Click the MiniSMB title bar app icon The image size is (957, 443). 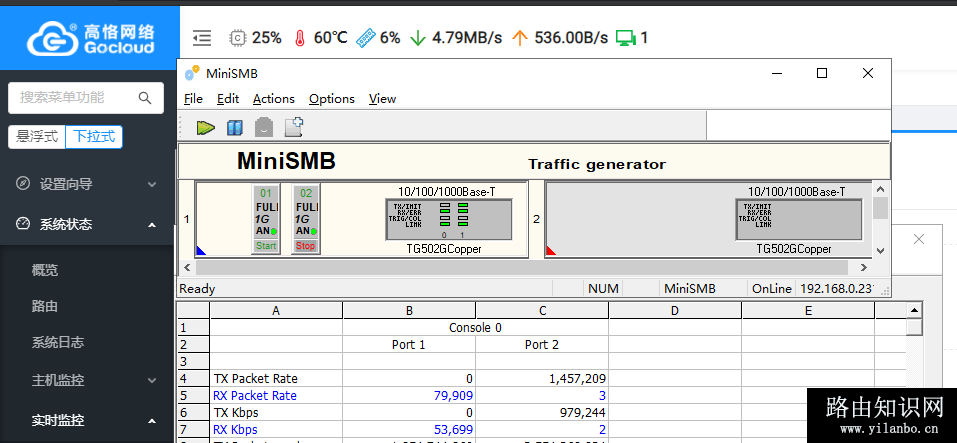[192, 73]
